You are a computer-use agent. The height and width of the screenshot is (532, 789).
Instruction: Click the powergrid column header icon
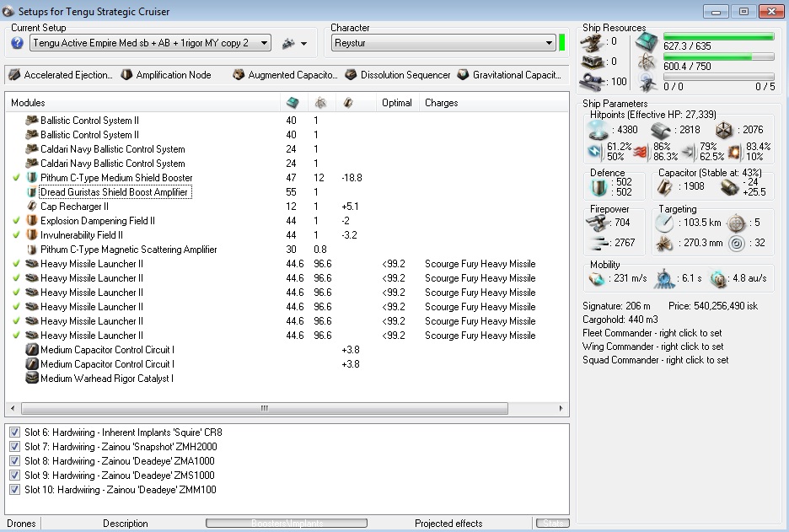(320, 103)
